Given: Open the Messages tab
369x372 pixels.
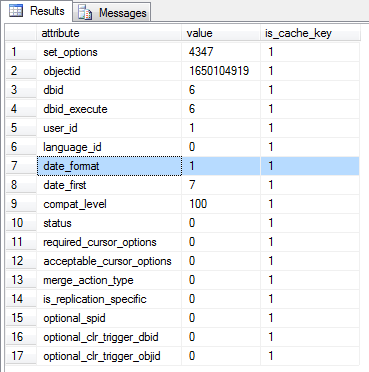Looking at the screenshot, I should (112, 13).
